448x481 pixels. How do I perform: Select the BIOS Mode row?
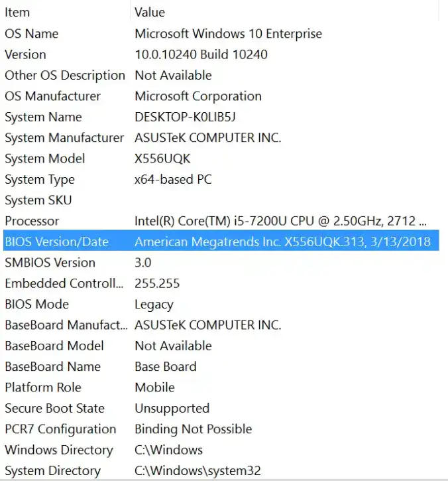coord(37,305)
